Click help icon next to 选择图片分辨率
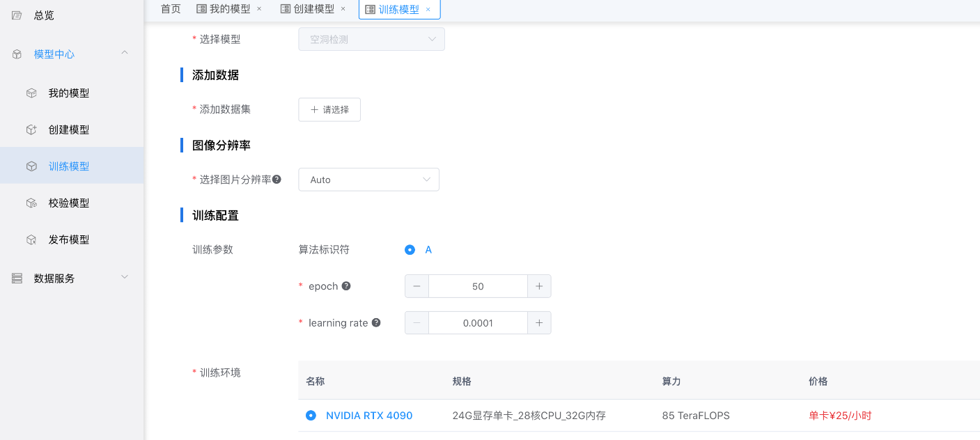The height and width of the screenshot is (440, 980). point(277,180)
